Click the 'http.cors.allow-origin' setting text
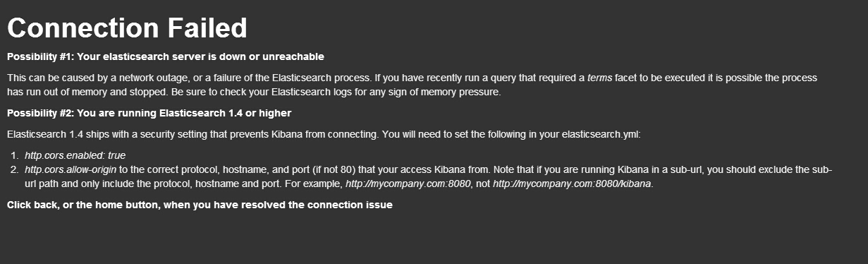Viewport: 868px width, 264px height. (71, 169)
